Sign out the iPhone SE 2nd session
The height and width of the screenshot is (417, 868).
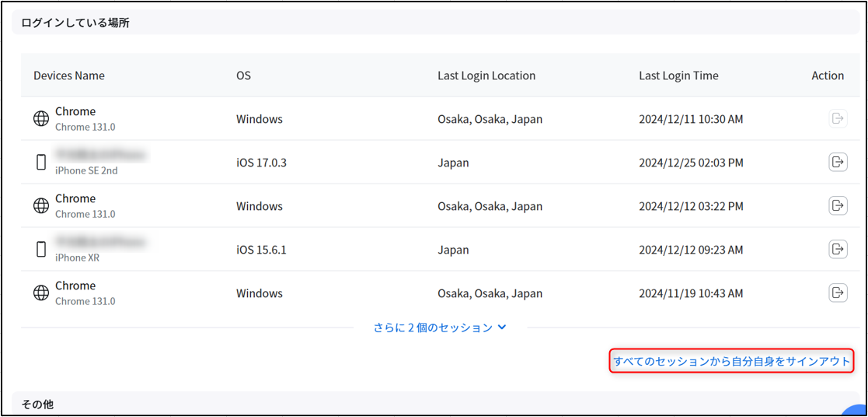tap(838, 163)
